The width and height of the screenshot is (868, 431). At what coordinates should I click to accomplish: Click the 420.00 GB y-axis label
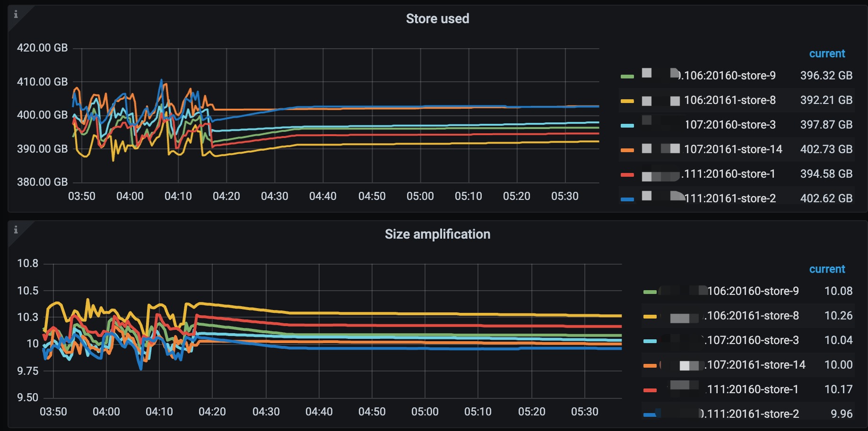(43, 48)
